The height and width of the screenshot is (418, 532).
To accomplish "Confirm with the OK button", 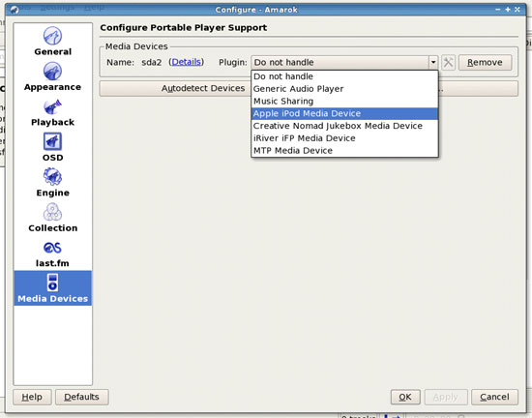I will [405, 397].
